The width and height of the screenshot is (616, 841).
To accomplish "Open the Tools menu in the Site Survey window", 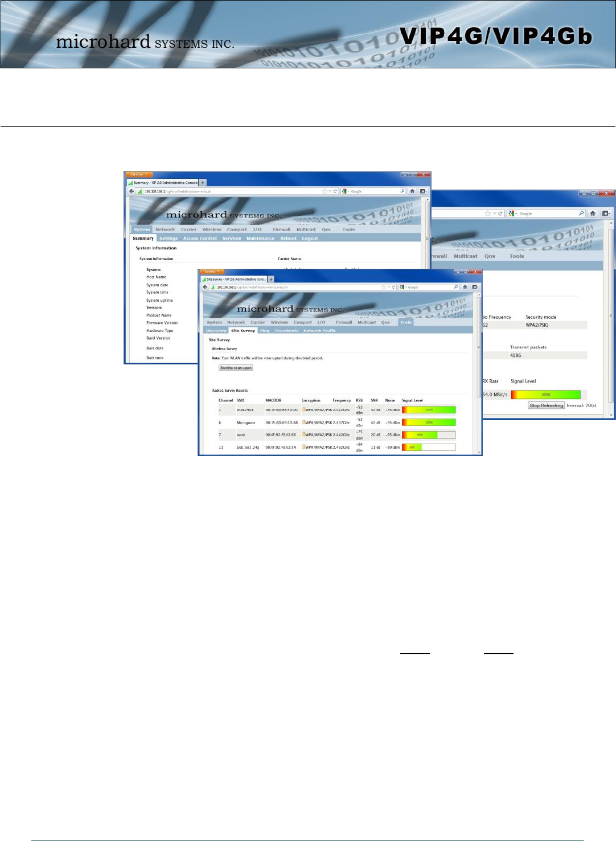I will tap(406, 322).
